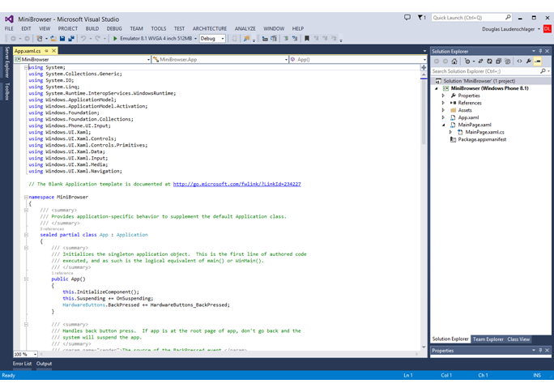Click the feedback speech bubble icon

tap(407, 17)
